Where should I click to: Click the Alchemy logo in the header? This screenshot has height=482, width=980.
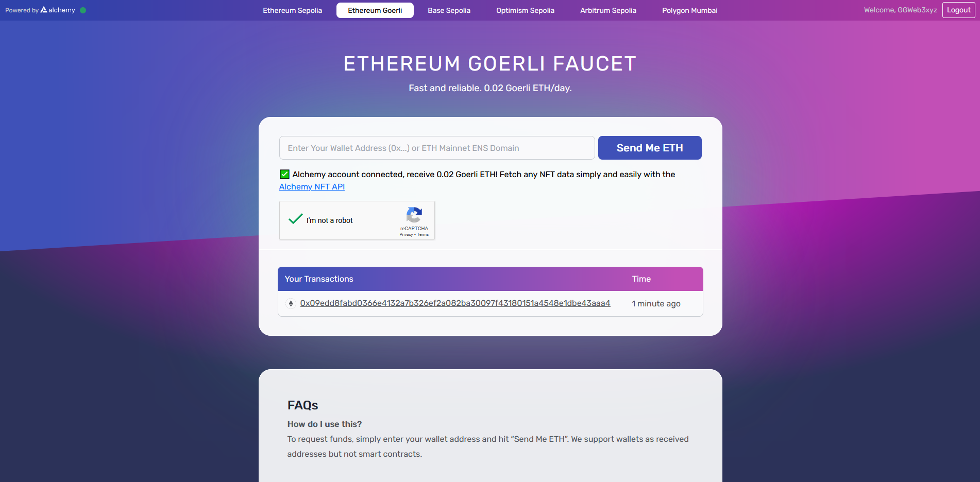(57, 10)
